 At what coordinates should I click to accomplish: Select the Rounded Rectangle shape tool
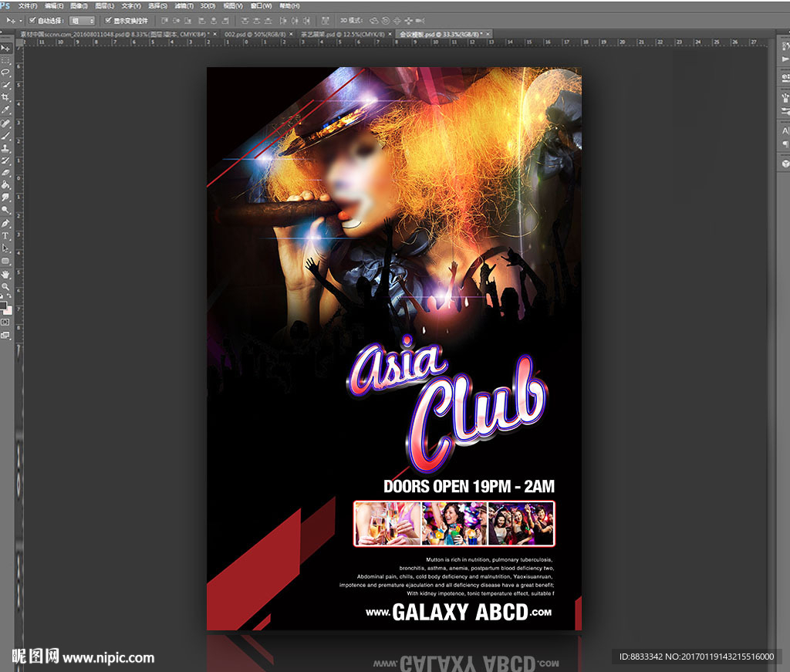pyautogui.click(x=5, y=261)
